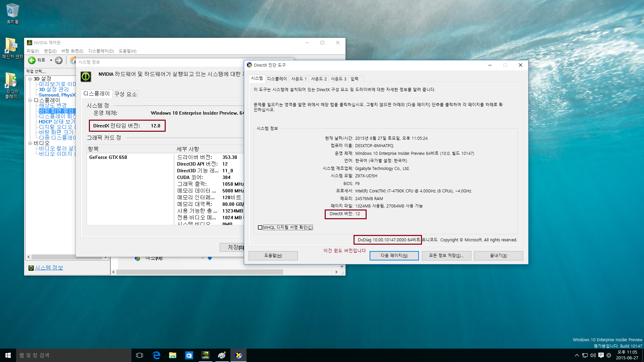
Task: Switch to NVIDIA Control Panel taskbar icon
Action: click(x=205, y=355)
